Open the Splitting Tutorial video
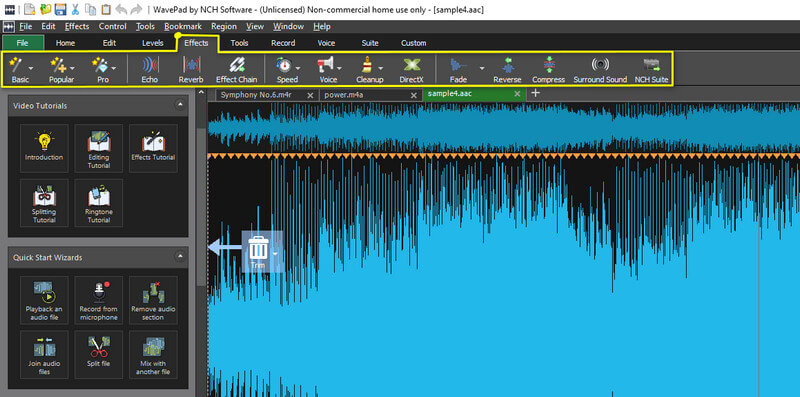The image size is (800, 397). 44,203
